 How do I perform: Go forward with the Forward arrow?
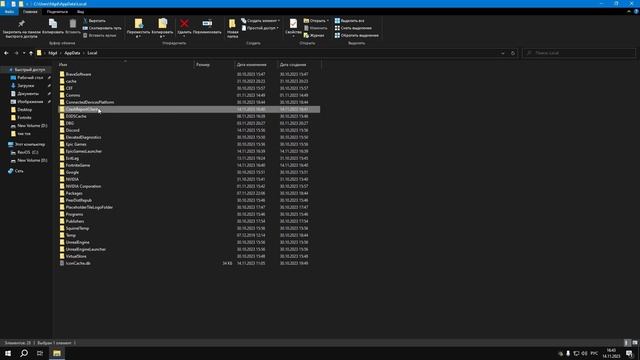(x=16, y=53)
